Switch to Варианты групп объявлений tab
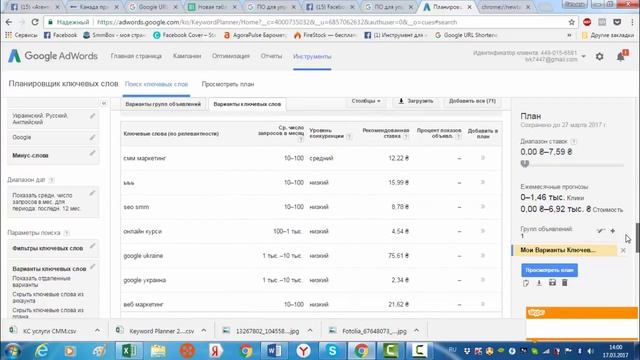The height and width of the screenshot is (360, 640). click(x=163, y=104)
